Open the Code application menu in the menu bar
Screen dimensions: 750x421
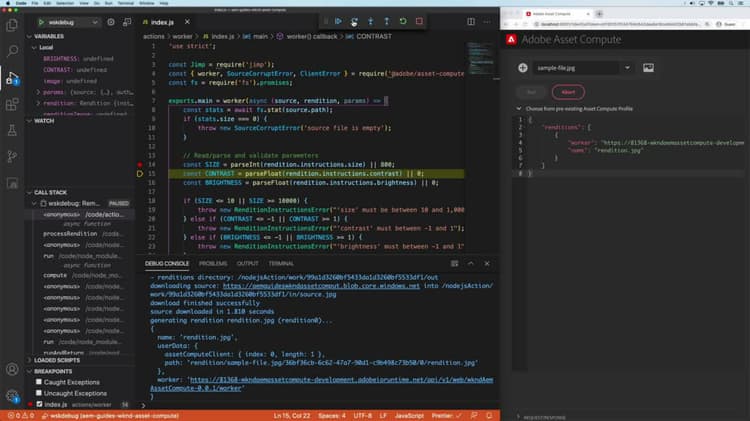pos(21,3)
